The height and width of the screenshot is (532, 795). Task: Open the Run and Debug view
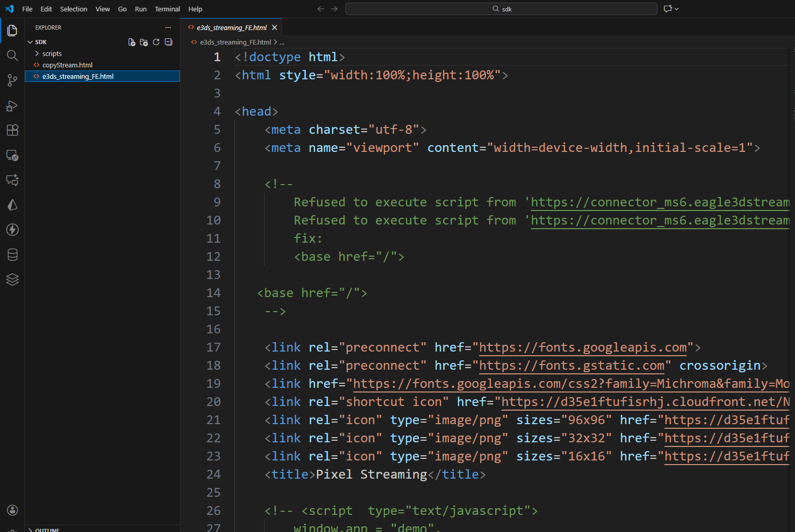click(x=12, y=106)
